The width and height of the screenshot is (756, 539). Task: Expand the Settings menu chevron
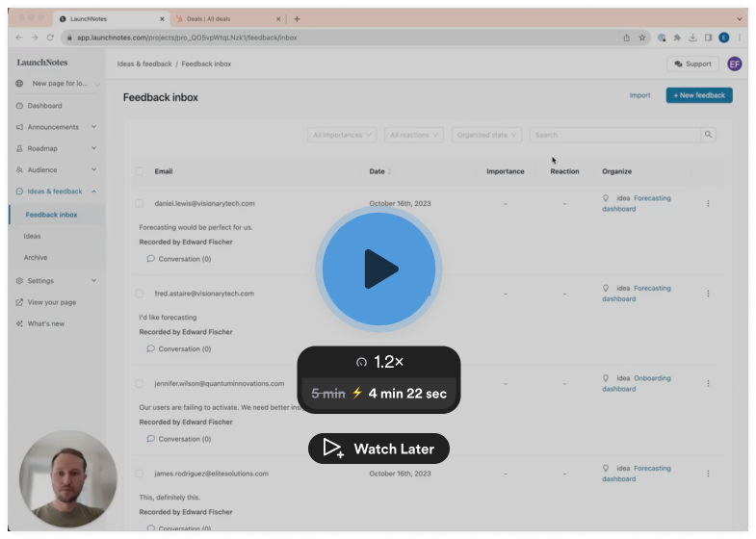[94, 280]
